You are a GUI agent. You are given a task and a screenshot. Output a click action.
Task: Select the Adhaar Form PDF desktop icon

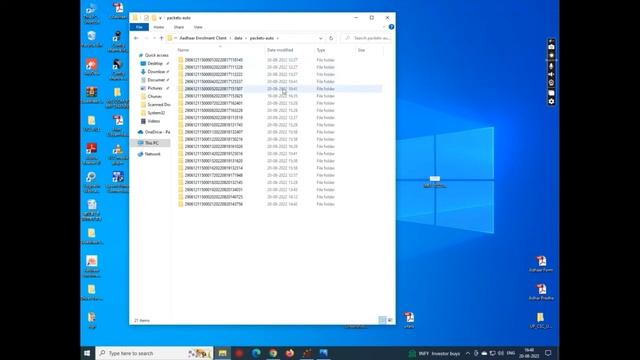541,264
